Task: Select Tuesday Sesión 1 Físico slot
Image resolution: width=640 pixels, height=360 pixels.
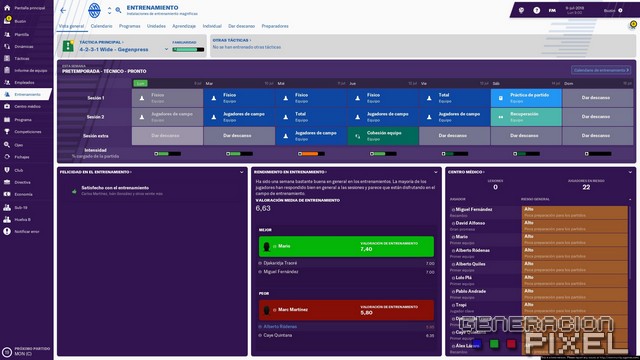Action: (239, 98)
